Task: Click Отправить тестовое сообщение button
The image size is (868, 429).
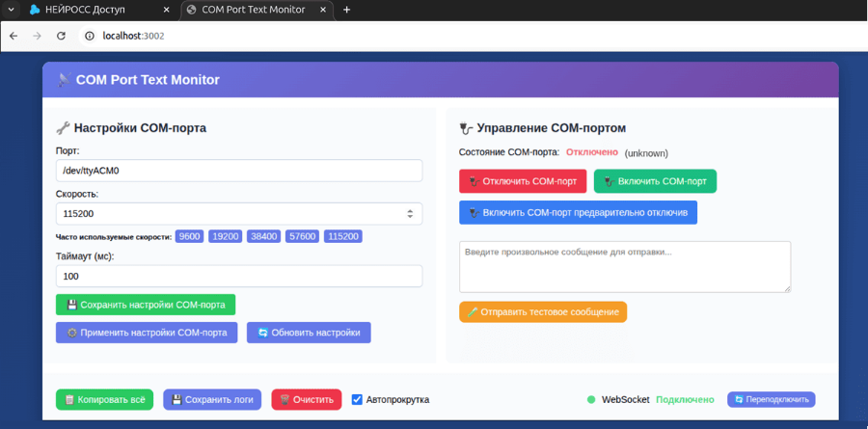Action: point(543,311)
